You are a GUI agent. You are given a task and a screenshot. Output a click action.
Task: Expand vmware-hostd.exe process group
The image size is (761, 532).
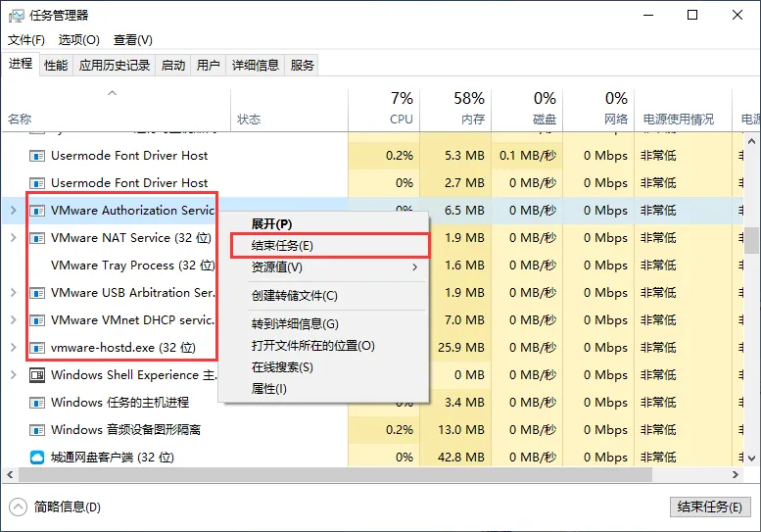[14, 348]
